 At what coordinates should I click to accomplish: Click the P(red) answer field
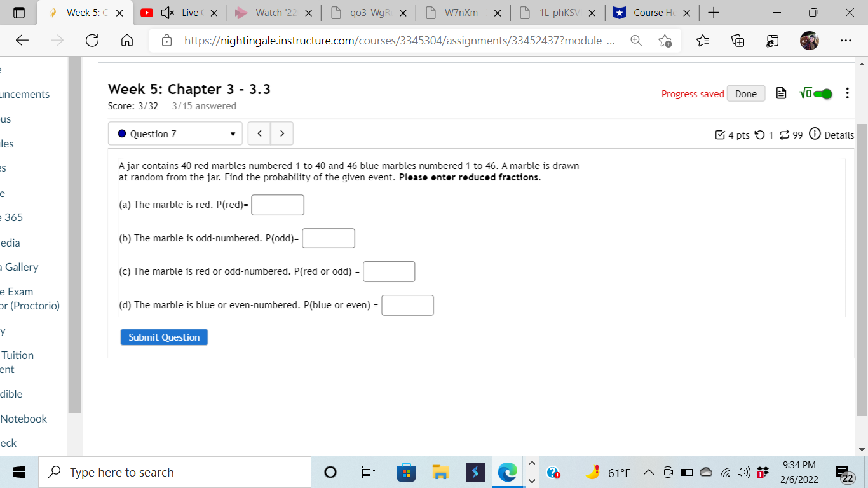coord(278,205)
